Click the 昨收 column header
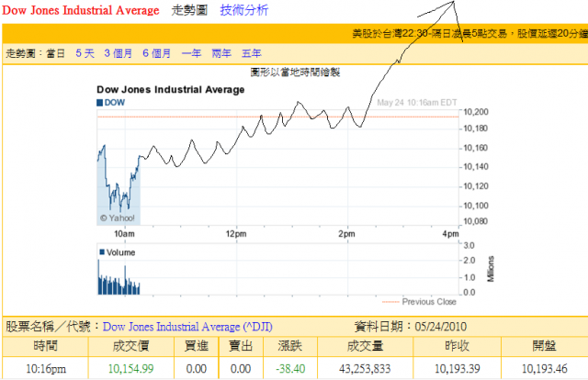The height and width of the screenshot is (380, 588). tap(458, 345)
